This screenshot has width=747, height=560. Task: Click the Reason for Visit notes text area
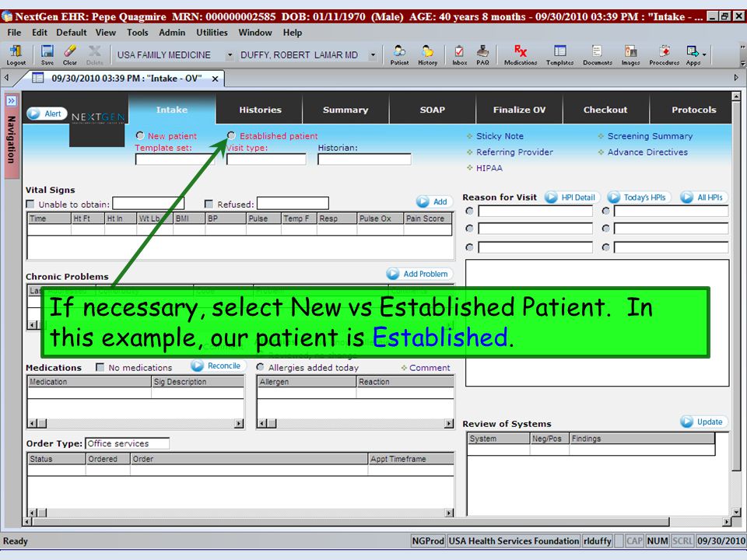(x=597, y=323)
